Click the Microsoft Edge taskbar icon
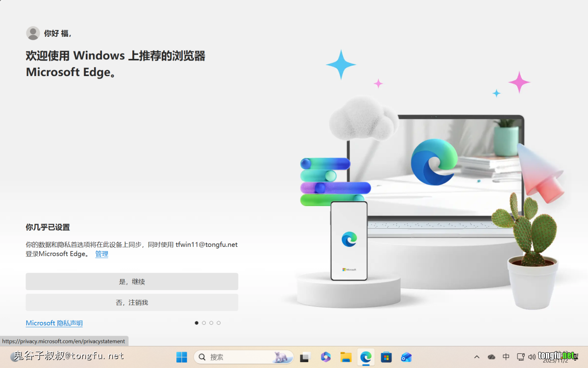The image size is (588, 368). point(366,357)
